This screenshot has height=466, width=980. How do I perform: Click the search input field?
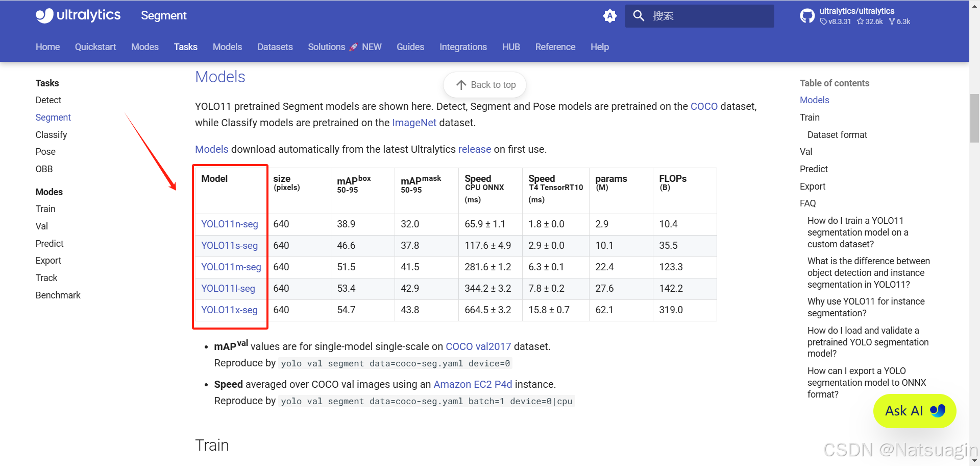pos(700,16)
